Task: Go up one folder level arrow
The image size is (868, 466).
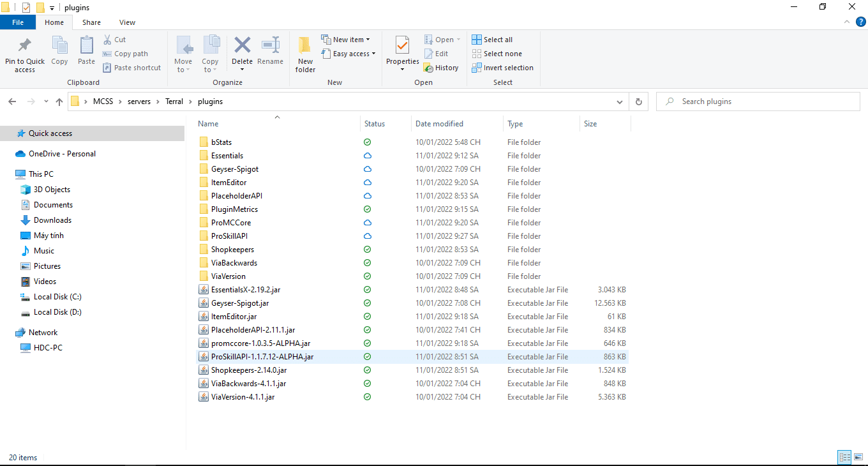Action: (59, 101)
